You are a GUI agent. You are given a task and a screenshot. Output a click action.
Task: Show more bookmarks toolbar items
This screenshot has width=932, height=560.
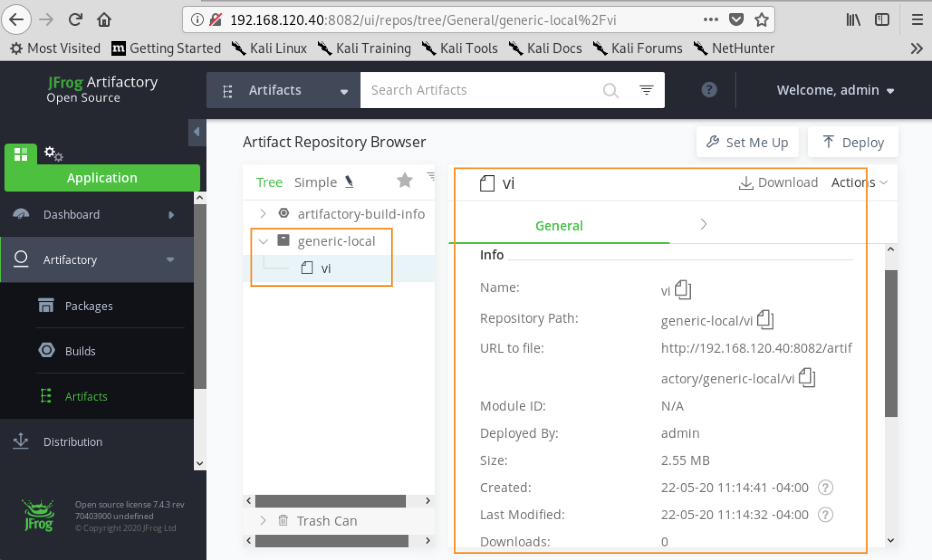tap(916, 49)
